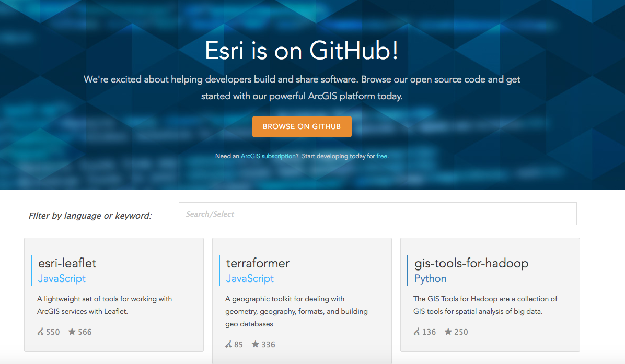This screenshot has height=364, width=625.
Task: Click the star icon on gis-tools-for-hadoop card
Action: pyautogui.click(x=448, y=331)
